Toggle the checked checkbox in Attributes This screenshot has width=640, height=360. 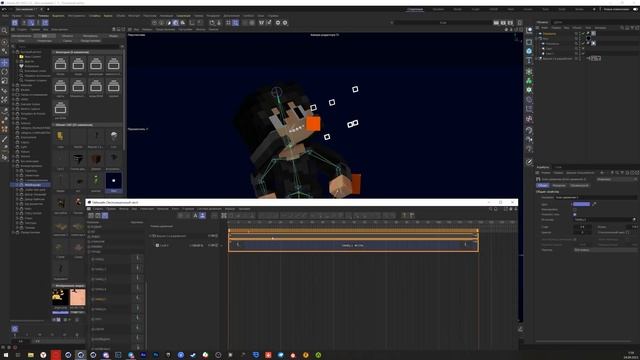click(x=575, y=214)
